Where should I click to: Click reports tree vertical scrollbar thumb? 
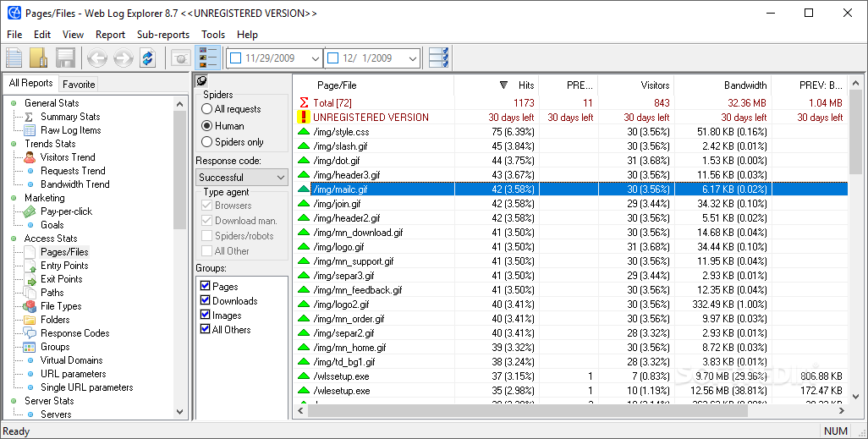[x=179, y=171]
